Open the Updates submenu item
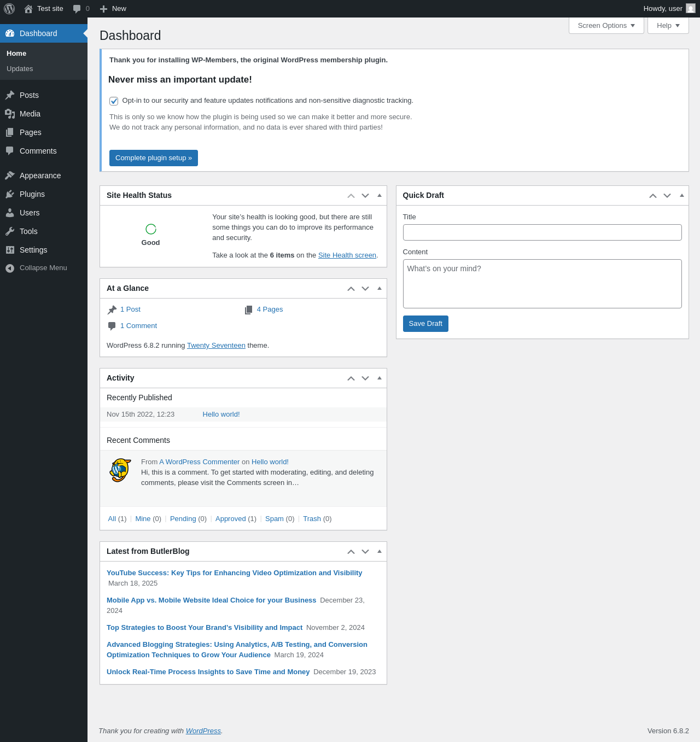700x742 pixels. (x=20, y=69)
